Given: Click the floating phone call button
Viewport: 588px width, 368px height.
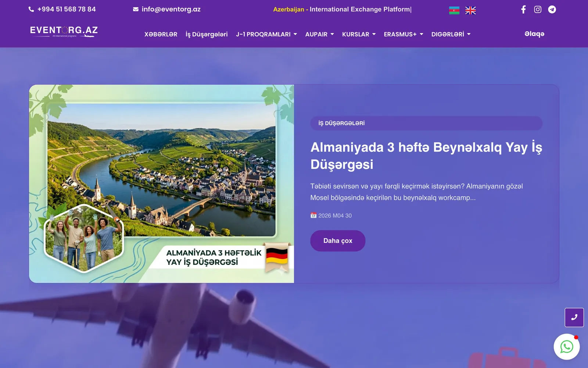Looking at the screenshot, I should (x=574, y=317).
